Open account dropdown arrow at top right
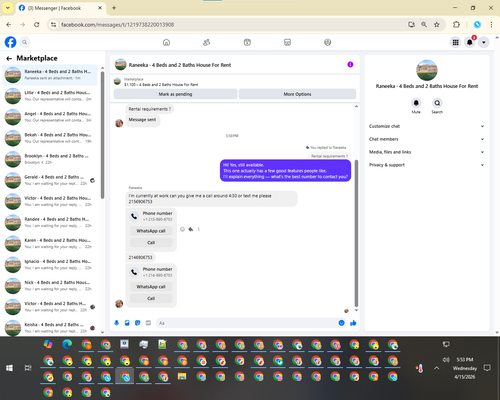This screenshot has width=500, height=400. tap(484, 42)
